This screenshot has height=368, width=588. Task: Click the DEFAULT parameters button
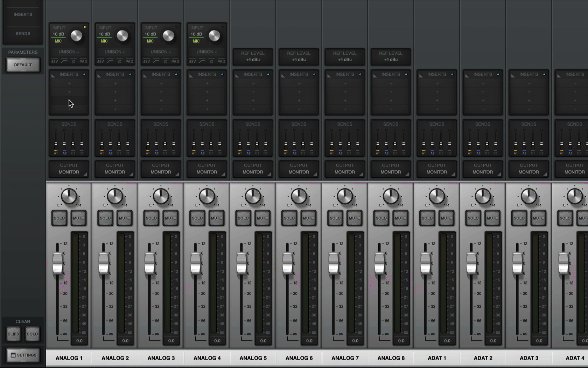pos(22,64)
